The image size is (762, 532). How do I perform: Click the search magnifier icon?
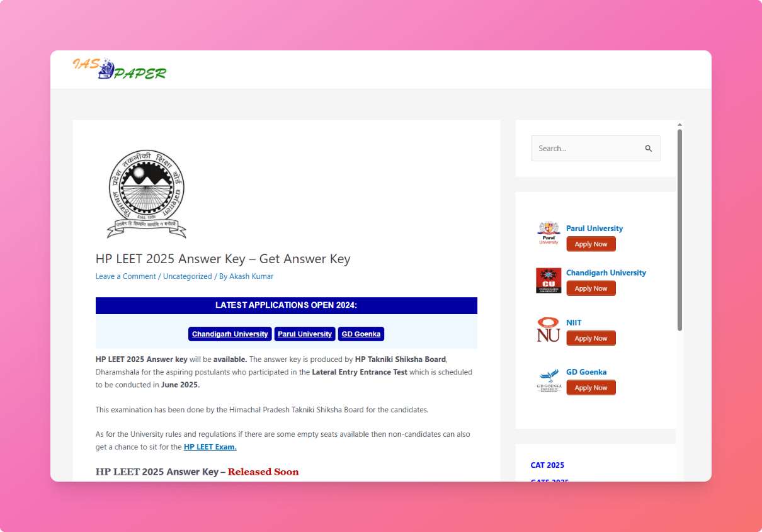[648, 149]
